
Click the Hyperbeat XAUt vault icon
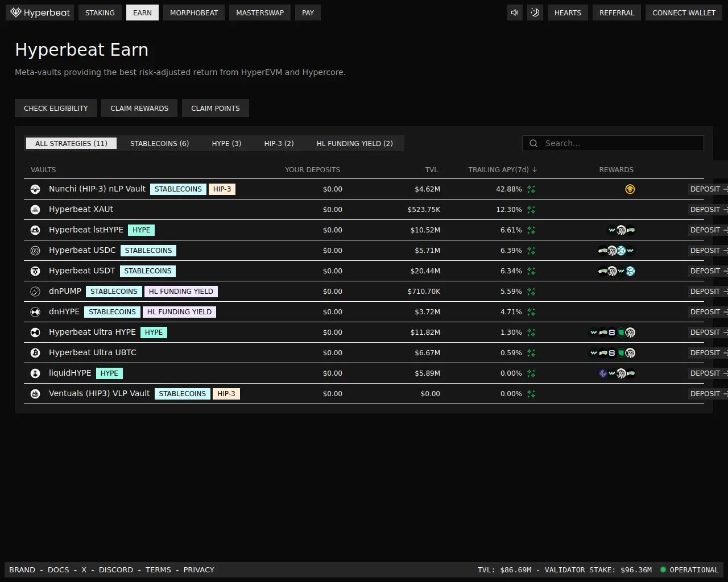35,210
